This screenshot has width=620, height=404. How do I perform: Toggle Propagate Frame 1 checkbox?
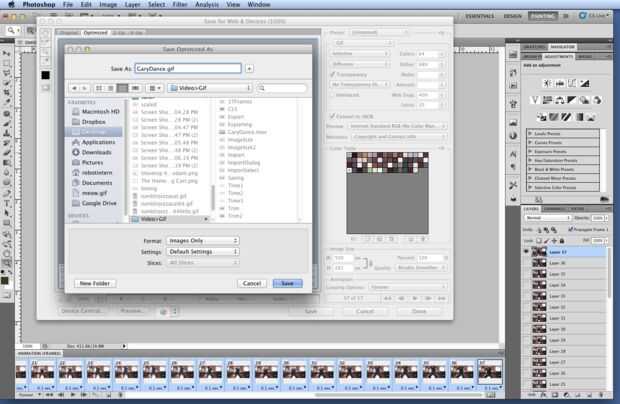pyautogui.click(x=571, y=229)
